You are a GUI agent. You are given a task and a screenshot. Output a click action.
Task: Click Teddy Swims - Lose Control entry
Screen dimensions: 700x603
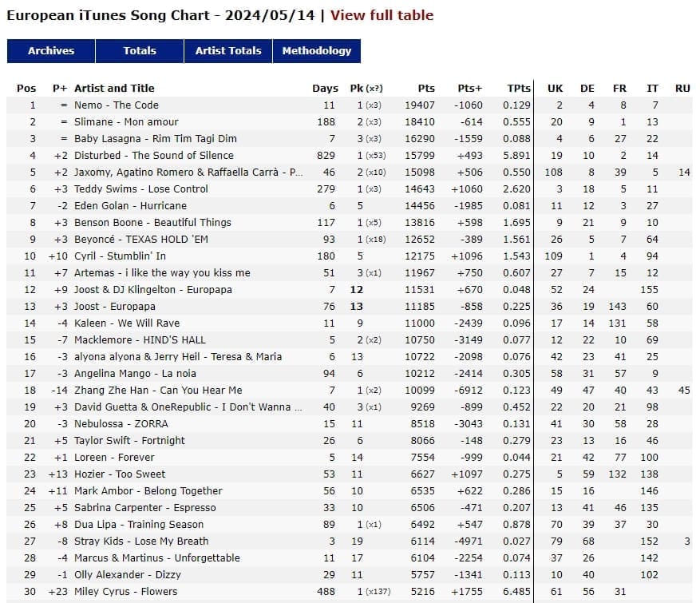point(141,189)
